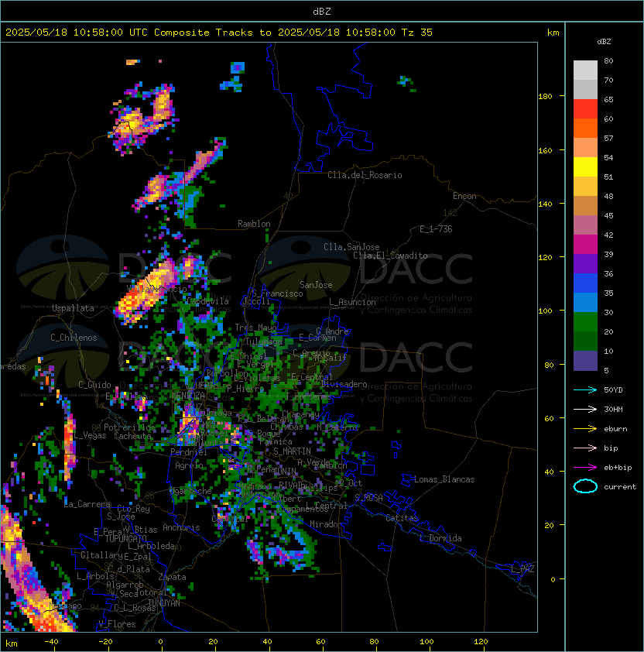Viewport: 644px width, 652px height.
Task: Pick the magenta 39-42 dBZ swatch
Action: coord(585,245)
